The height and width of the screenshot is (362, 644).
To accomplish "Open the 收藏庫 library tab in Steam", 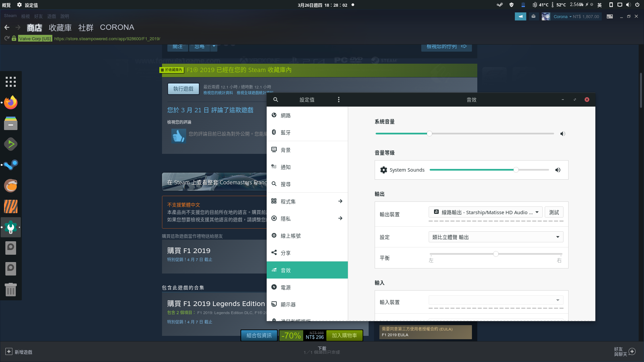I will click(x=60, y=27).
